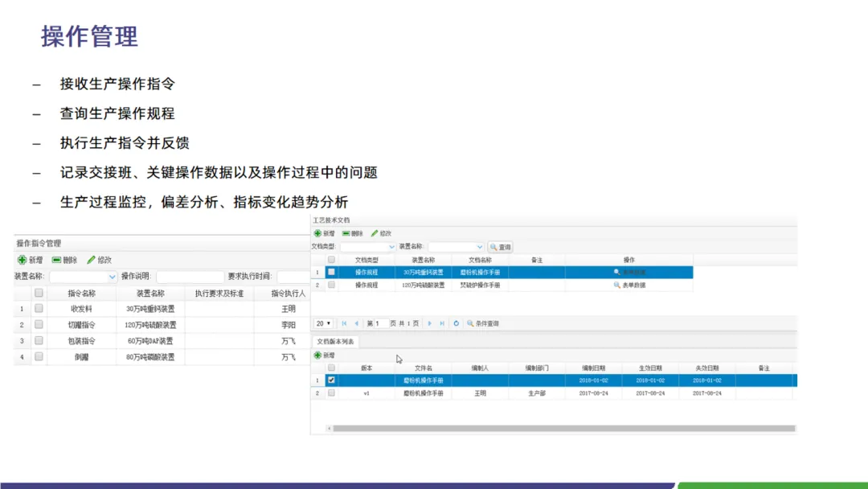
Task: Go to the last page in the pager
Action: point(442,323)
